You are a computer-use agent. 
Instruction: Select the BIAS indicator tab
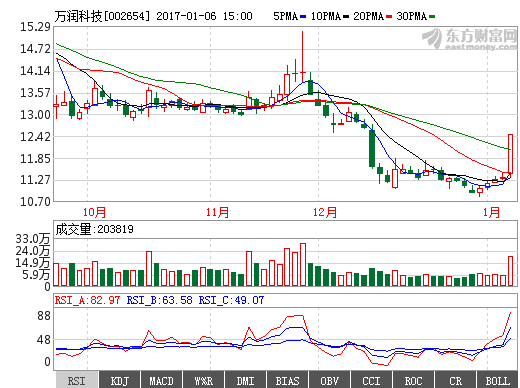287,380
